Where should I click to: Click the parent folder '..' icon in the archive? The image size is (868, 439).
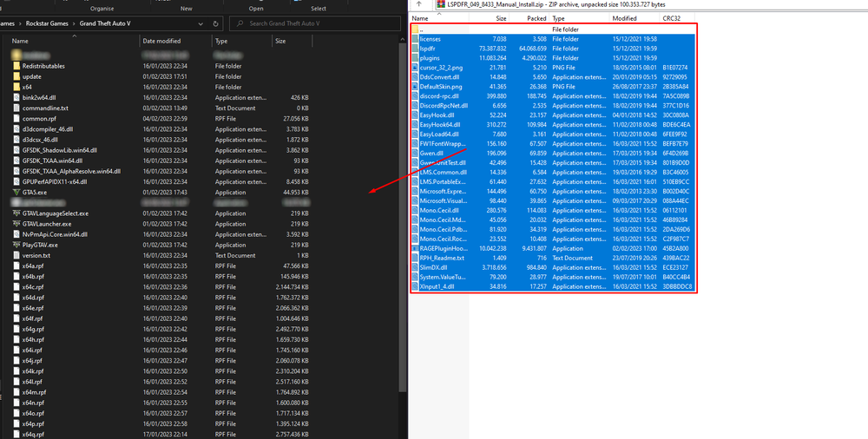pos(415,29)
